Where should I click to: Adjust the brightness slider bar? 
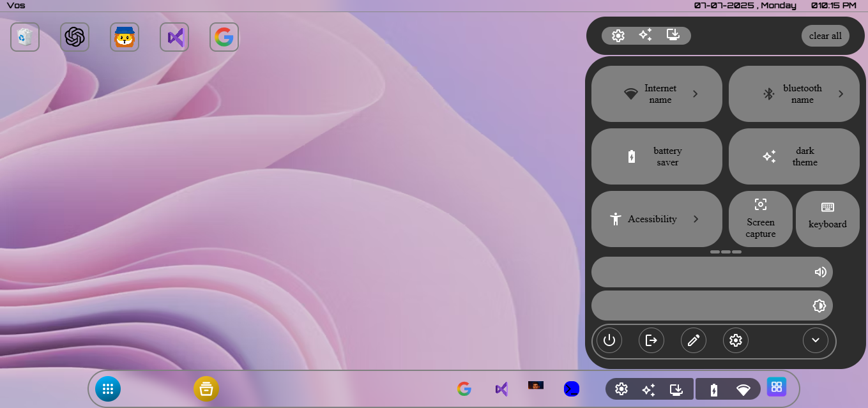[712, 306]
